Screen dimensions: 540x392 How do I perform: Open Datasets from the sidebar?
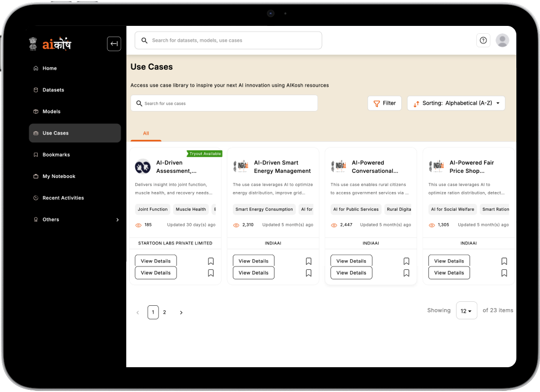tap(53, 90)
